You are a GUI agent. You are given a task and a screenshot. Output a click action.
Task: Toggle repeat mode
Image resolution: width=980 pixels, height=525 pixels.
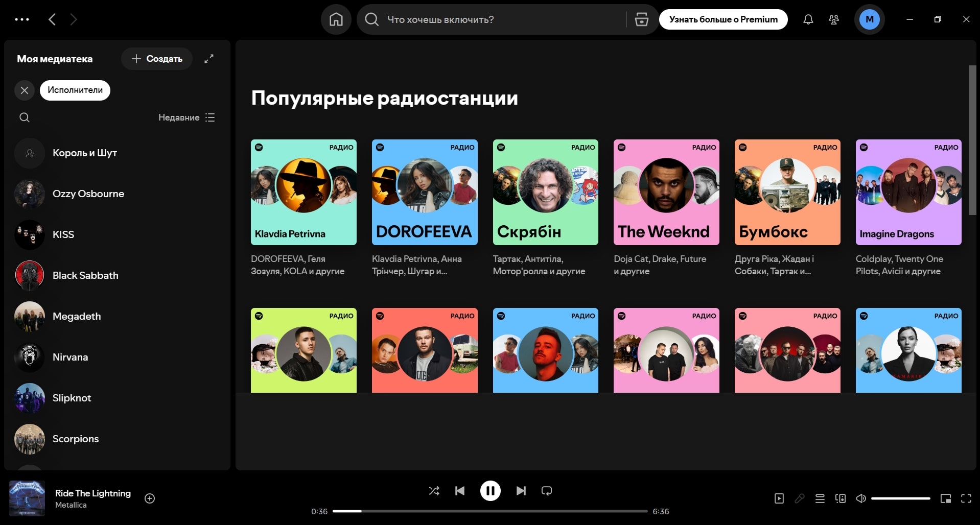tap(547, 491)
